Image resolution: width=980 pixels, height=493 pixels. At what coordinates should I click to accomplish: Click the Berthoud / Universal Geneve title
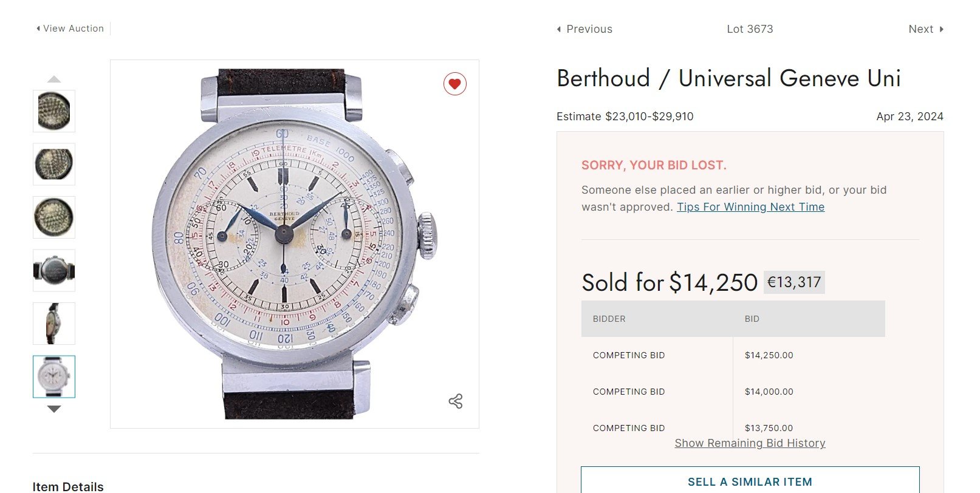pyautogui.click(x=728, y=78)
